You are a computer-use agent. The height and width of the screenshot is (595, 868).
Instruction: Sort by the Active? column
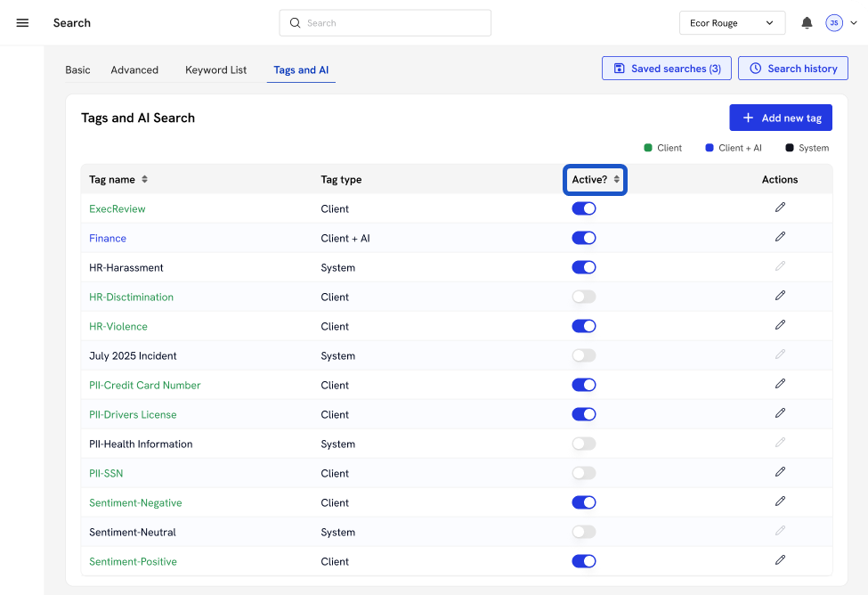click(x=616, y=180)
